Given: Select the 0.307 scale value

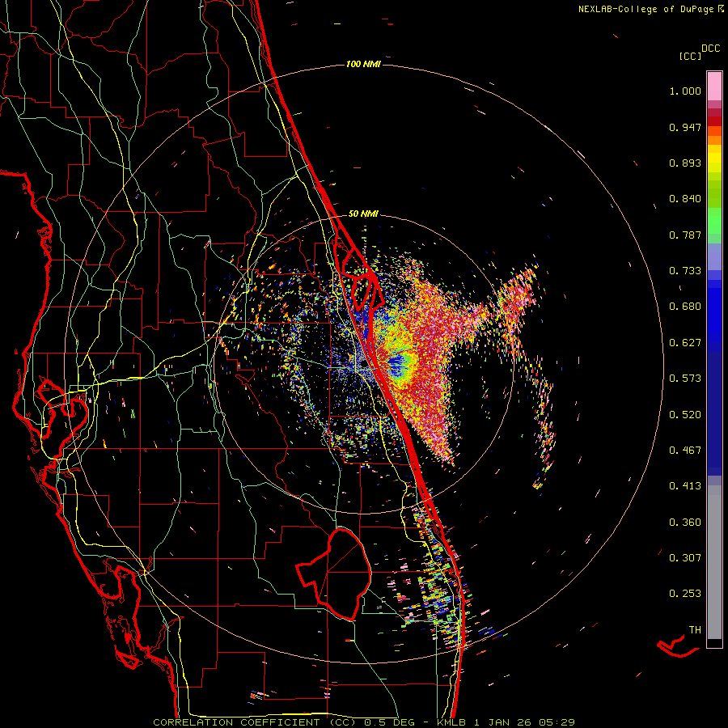Looking at the screenshot, I should point(685,558).
